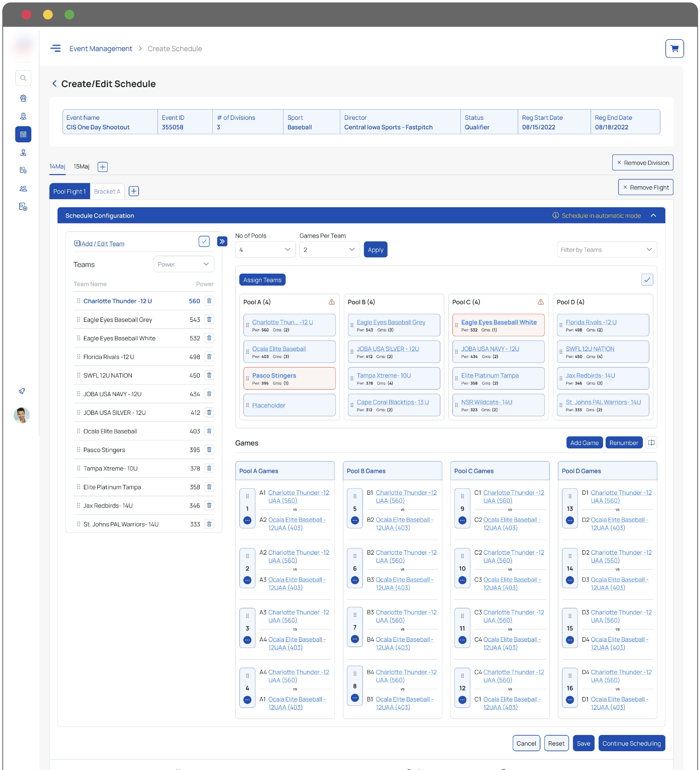This screenshot has width=700, height=770.
Task: Click the Continue Scheduling button
Action: (631, 744)
